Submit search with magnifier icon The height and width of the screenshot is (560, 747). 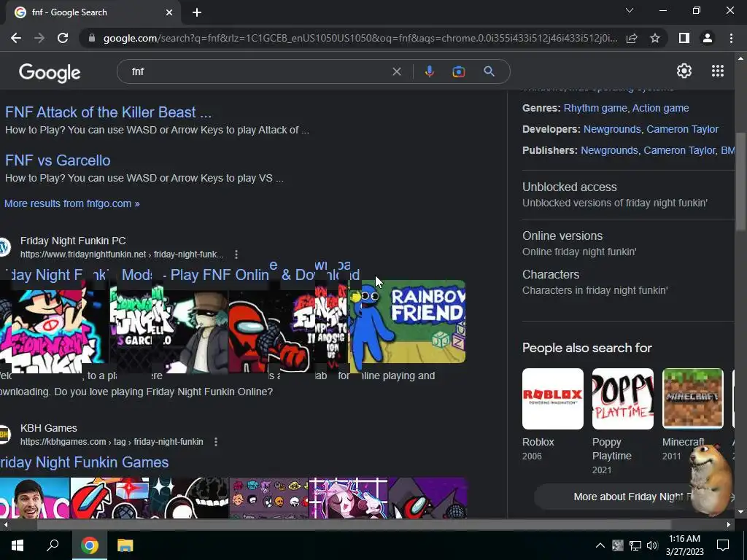coord(489,71)
